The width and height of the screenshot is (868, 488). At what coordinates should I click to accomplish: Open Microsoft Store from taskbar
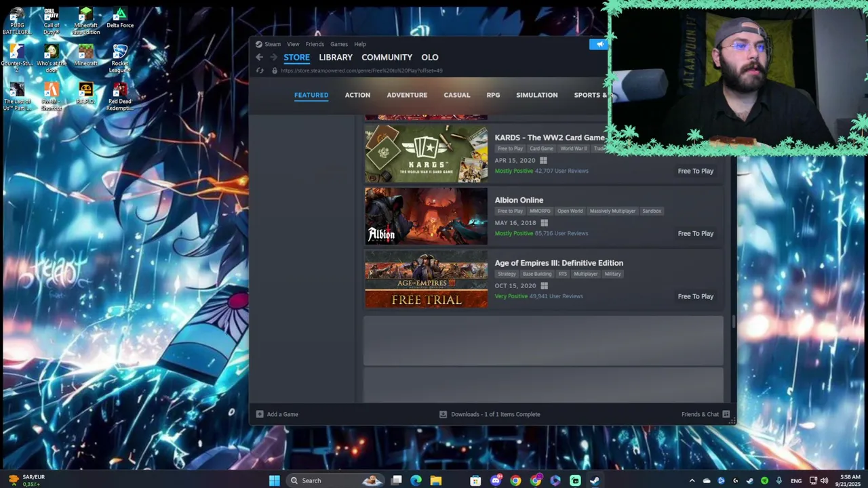[x=476, y=481]
